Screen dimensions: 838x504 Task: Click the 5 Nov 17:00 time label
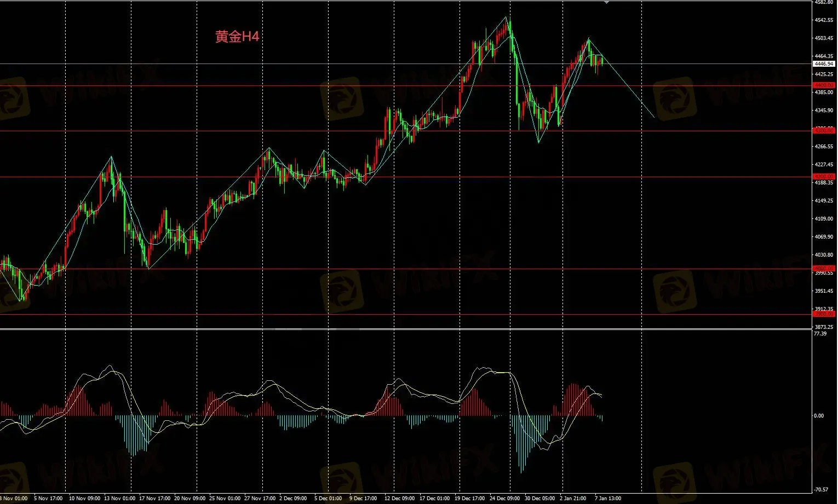[x=48, y=499]
